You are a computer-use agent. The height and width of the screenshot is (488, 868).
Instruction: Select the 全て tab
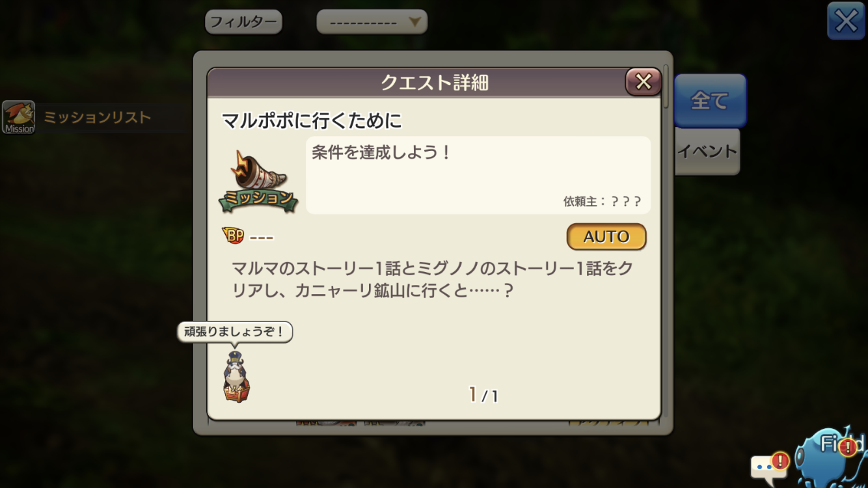[x=710, y=100]
